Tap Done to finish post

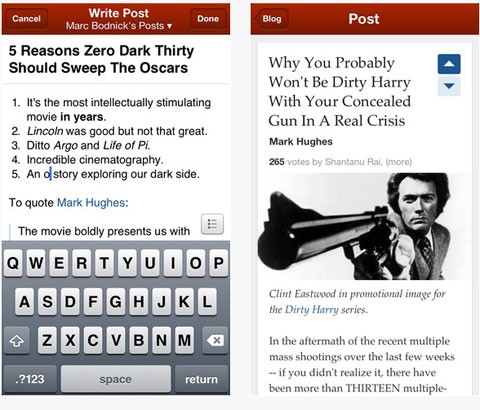click(x=208, y=19)
